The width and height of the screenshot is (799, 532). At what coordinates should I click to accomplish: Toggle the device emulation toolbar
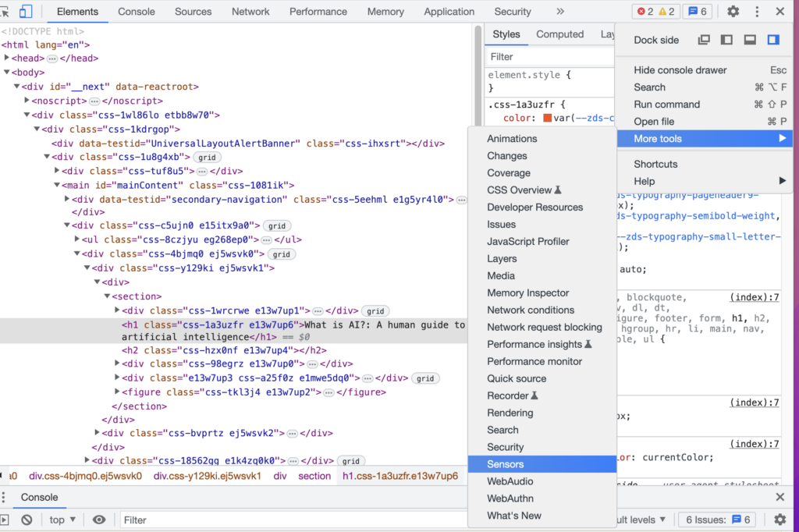pos(27,11)
